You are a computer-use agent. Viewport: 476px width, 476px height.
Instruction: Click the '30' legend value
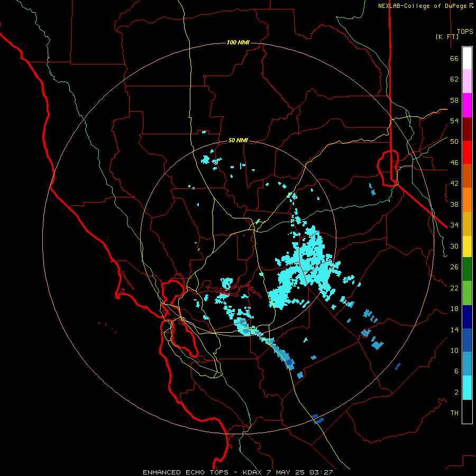tap(454, 246)
